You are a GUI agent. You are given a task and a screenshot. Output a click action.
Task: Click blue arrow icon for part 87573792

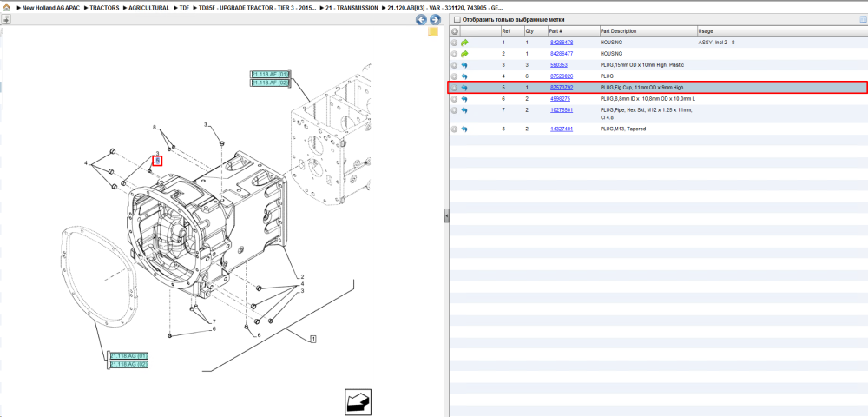464,88
